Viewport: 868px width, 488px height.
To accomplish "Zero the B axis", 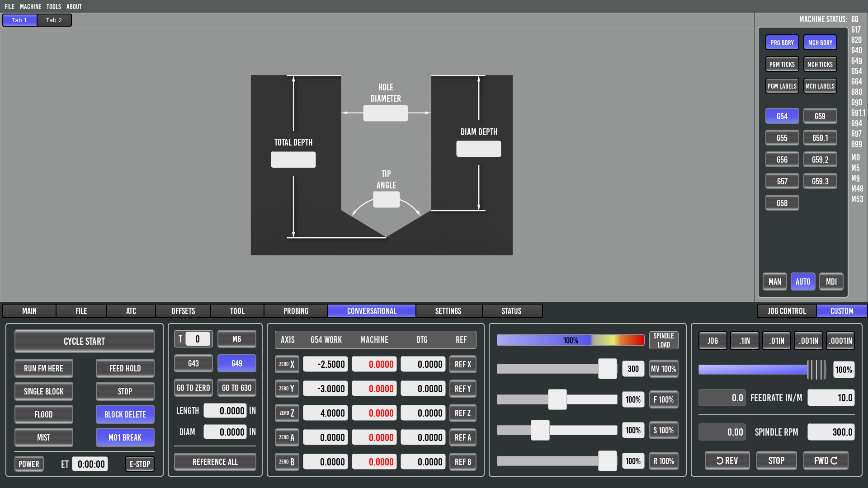I will click(x=287, y=462).
